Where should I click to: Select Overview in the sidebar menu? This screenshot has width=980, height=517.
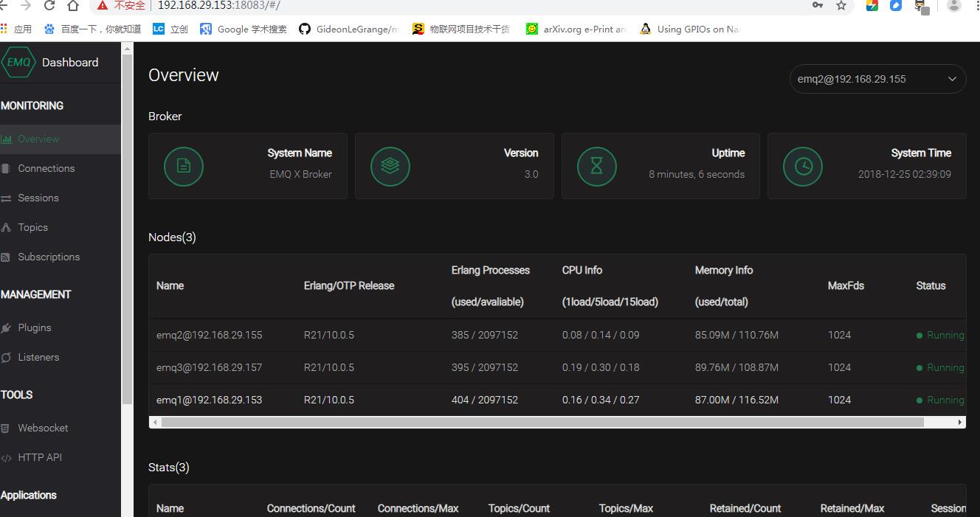click(x=61, y=139)
